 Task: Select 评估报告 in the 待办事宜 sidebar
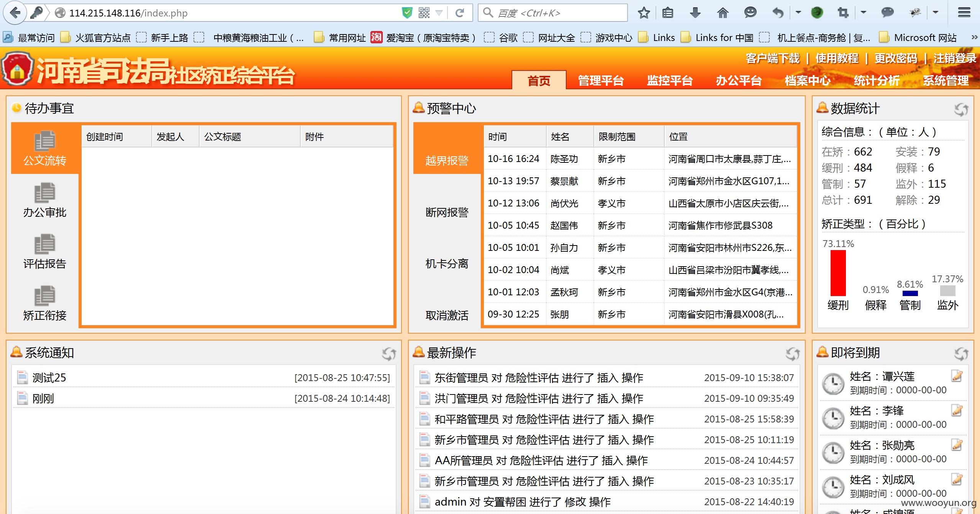point(45,252)
